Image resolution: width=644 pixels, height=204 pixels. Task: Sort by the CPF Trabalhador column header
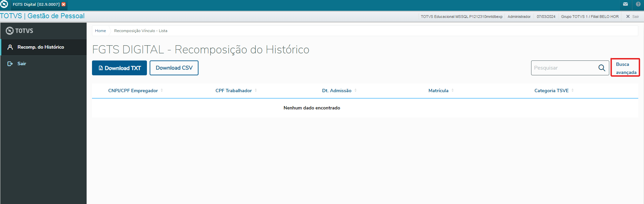(x=234, y=91)
